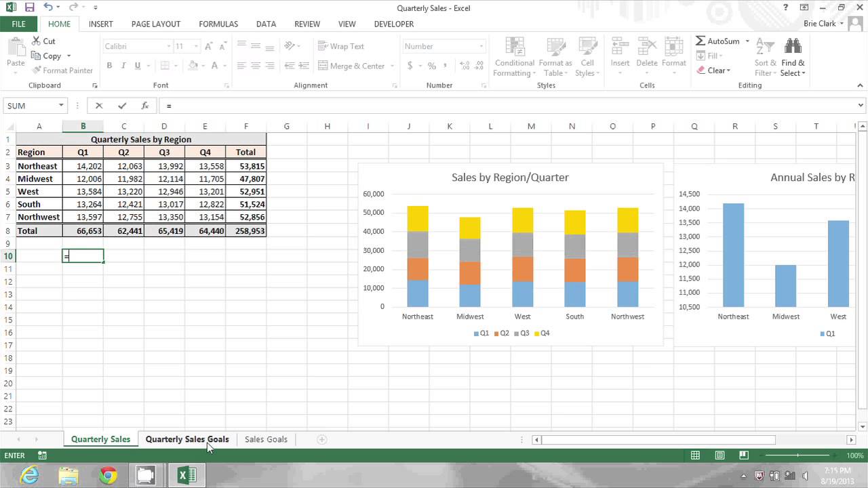Open Conditional Formatting options
This screenshot has width=868, height=488.
coord(513,57)
